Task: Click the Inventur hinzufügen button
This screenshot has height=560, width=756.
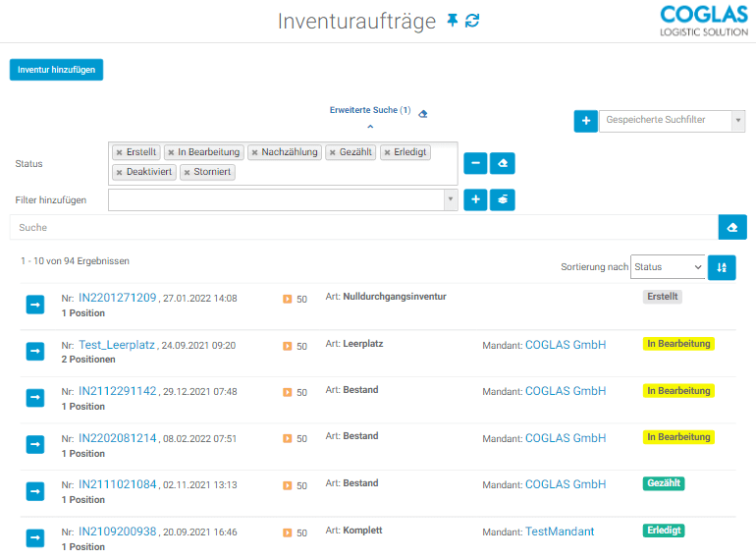Action: pos(56,70)
